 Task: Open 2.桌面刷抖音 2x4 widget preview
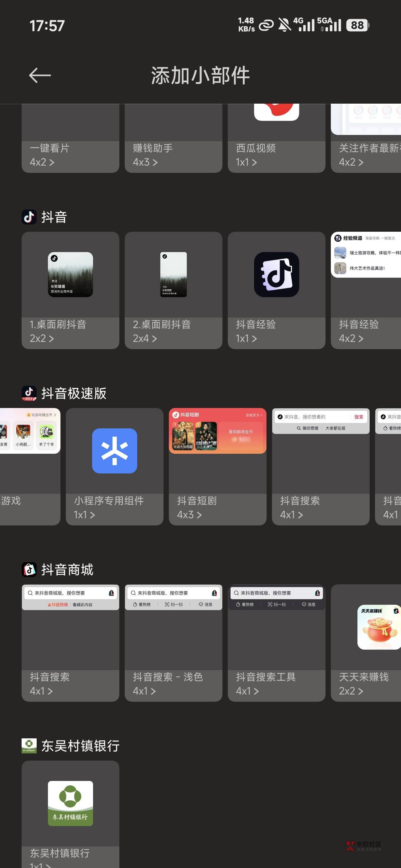coord(173,275)
